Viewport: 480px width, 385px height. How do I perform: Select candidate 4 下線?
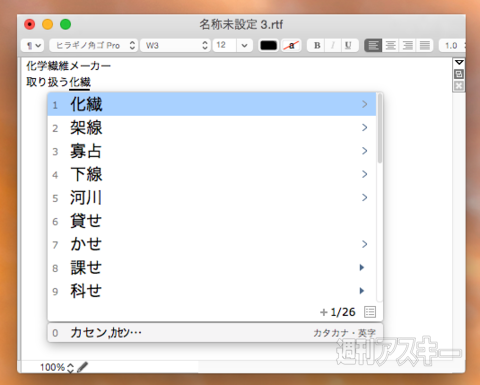click(x=212, y=174)
